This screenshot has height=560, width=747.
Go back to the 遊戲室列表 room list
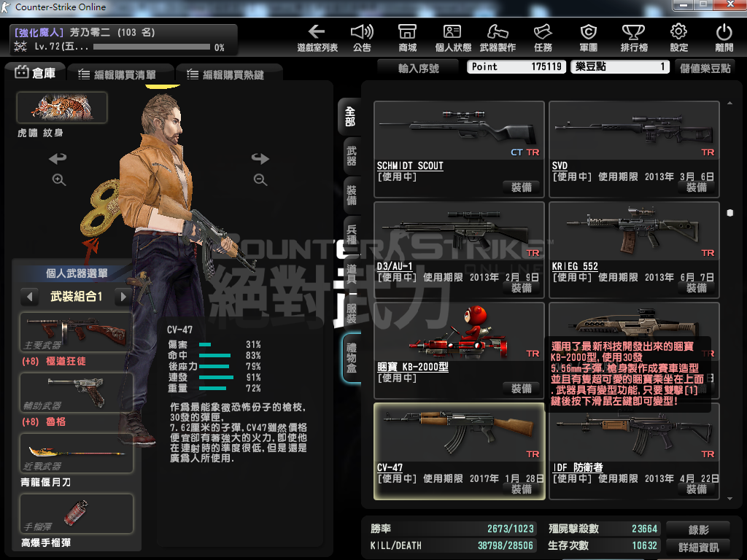click(x=317, y=38)
